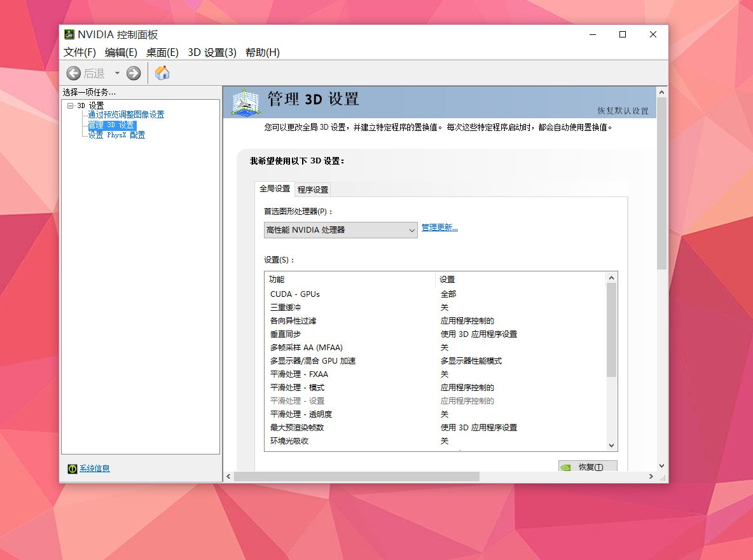This screenshot has width=753, height=560.
Task: Click the Forward arrow toolbar icon
Action: [134, 73]
